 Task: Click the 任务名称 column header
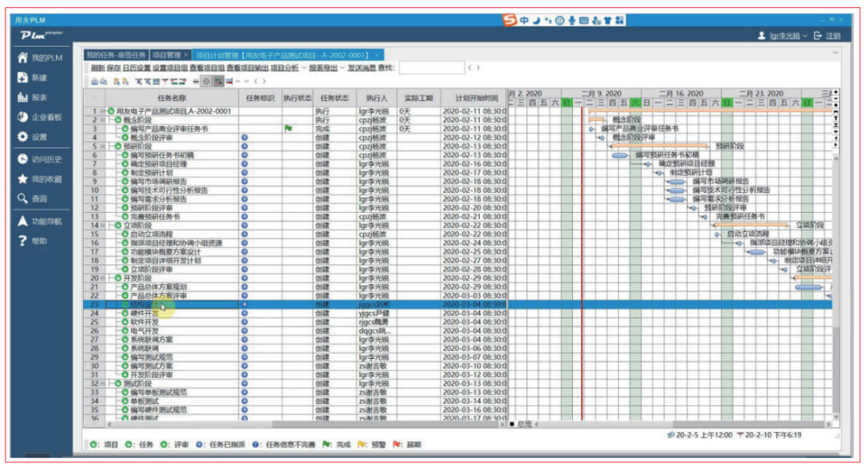point(172,98)
